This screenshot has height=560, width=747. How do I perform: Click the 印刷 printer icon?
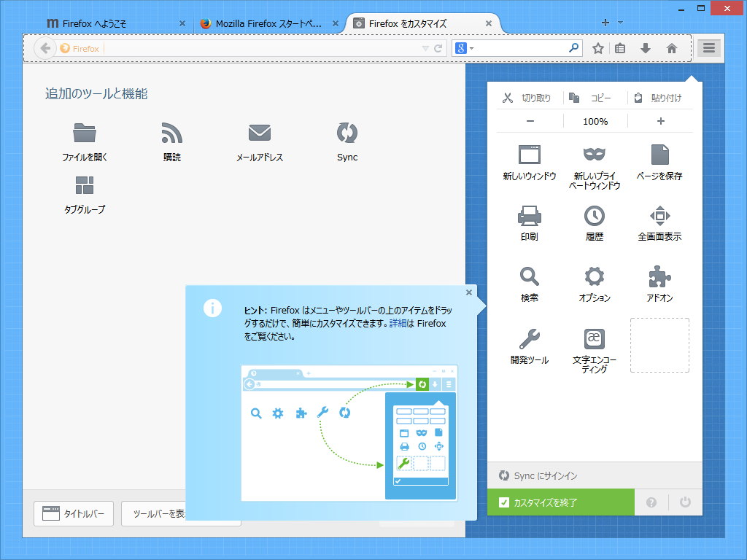530,216
